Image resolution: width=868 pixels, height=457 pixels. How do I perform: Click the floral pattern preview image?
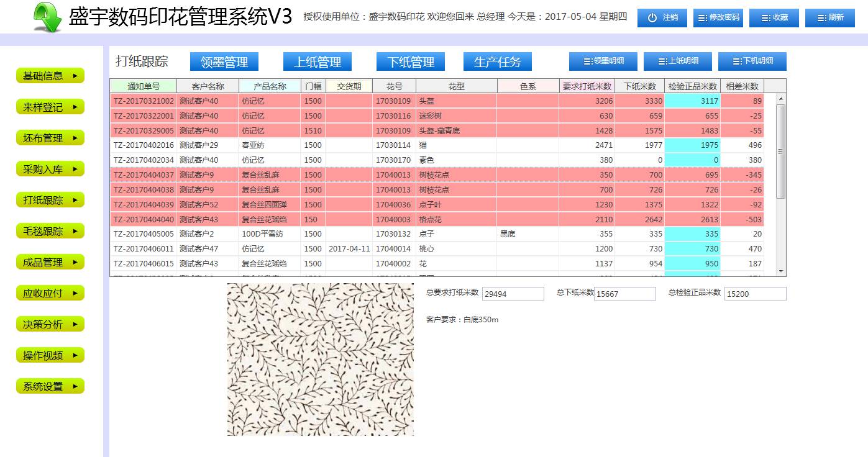(320, 360)
